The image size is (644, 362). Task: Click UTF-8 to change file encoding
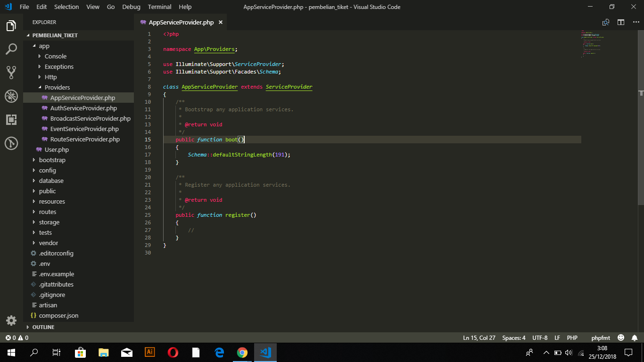click(539, 337)
